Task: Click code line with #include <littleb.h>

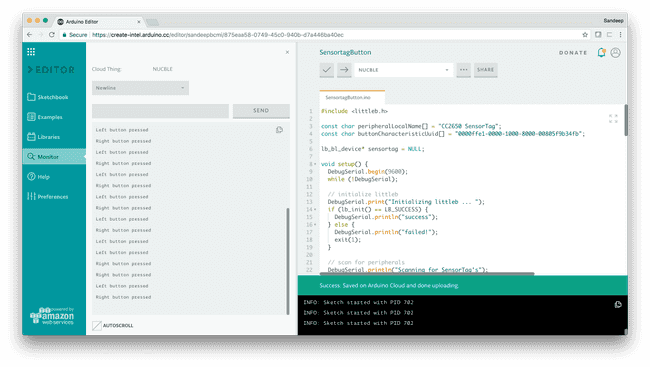Action: tap(354, 111)
